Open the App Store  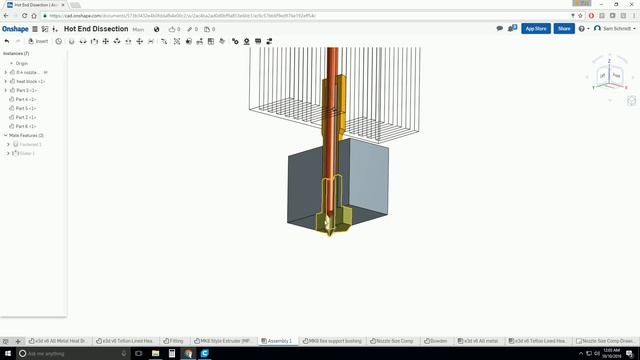(x=536, y=29)
